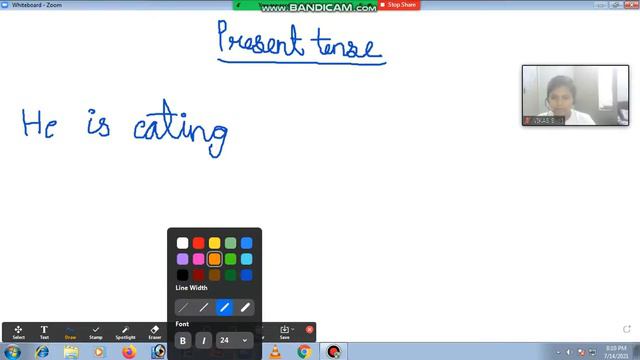The height and width of the screenshot is (360, 640).
Task: Select the thinnest line width
Action: click(184, 307)
